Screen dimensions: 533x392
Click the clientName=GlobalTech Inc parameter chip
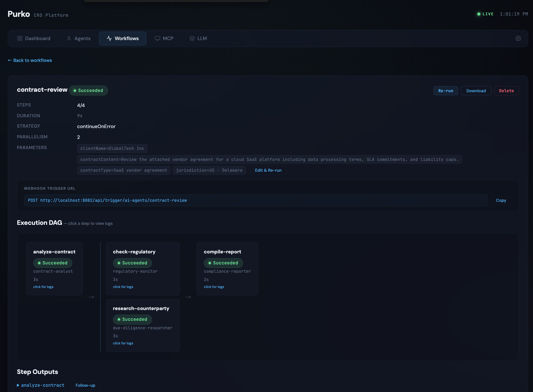(x=112, y=148)
